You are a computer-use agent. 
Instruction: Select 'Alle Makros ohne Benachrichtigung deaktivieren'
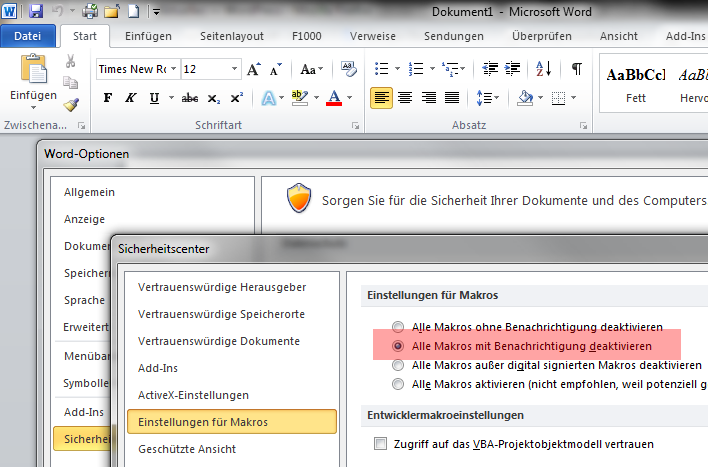pyautogui.click(x=400, y=327)
